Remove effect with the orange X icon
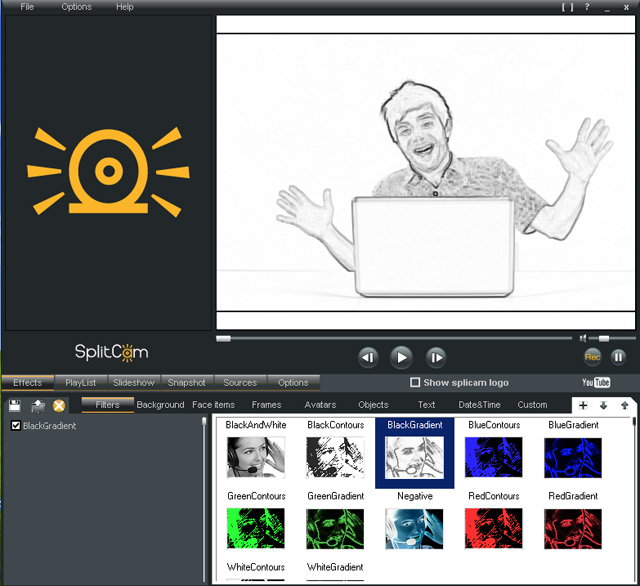This screenshot has height=586, width=640. pyautogui.click(x=59, y=405)
